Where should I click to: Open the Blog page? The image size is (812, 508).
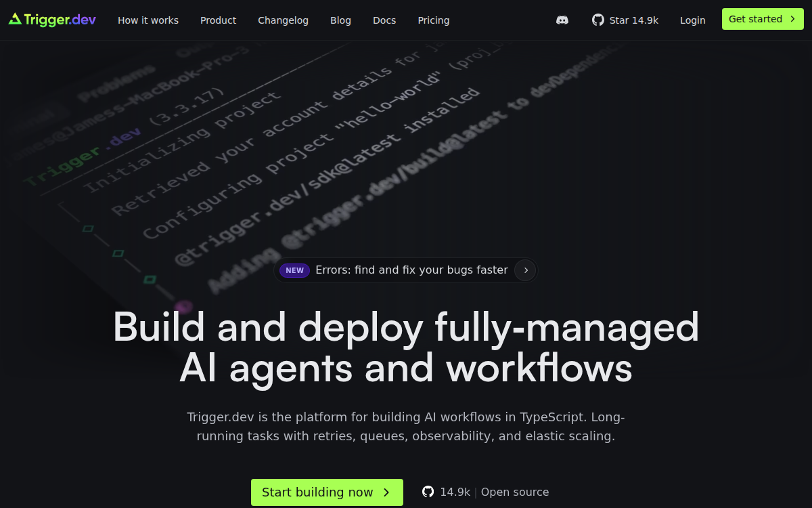340,20
